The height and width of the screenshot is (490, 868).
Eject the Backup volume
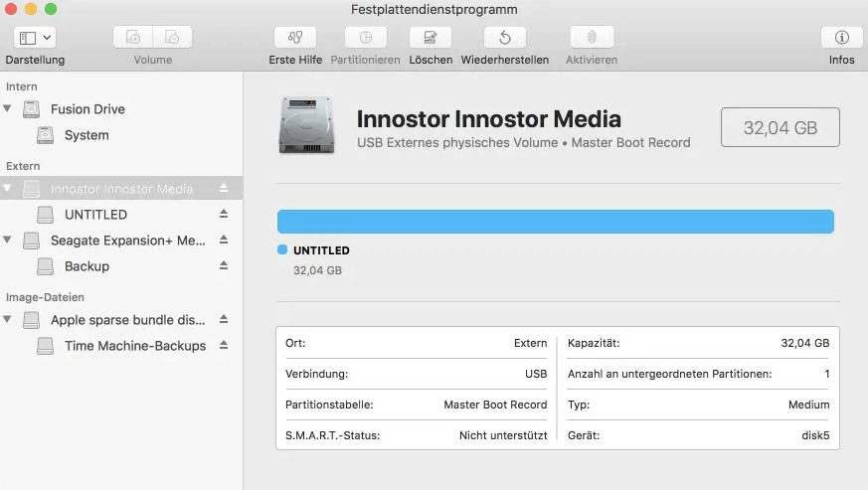pos(224,265)
